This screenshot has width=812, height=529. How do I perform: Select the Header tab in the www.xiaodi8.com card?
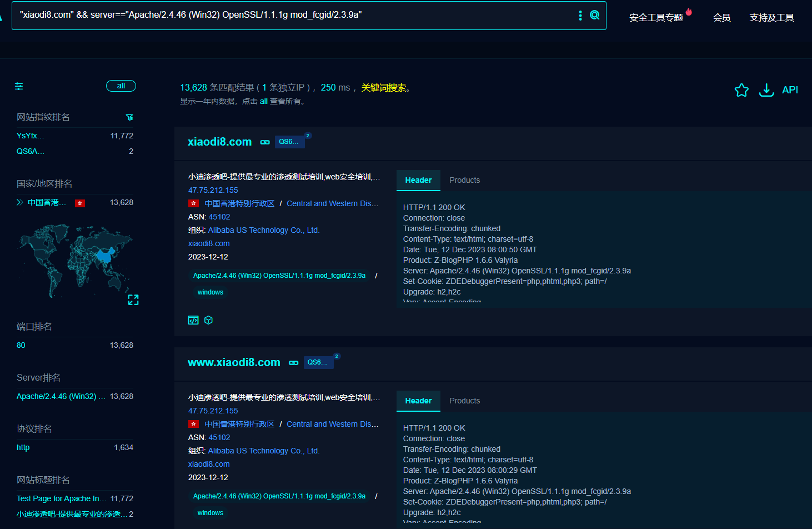418,401
